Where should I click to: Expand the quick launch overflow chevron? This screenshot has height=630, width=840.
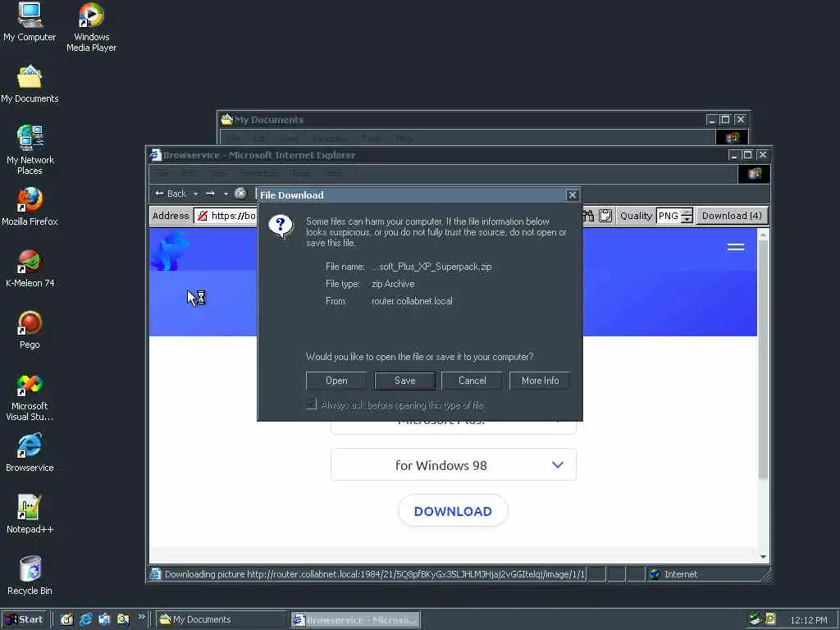[141, 617]
